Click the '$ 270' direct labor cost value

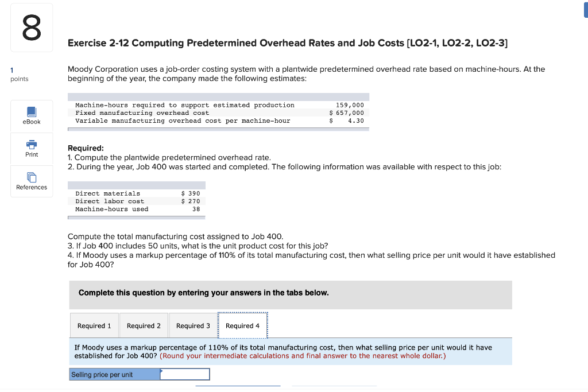coord(191,201)
